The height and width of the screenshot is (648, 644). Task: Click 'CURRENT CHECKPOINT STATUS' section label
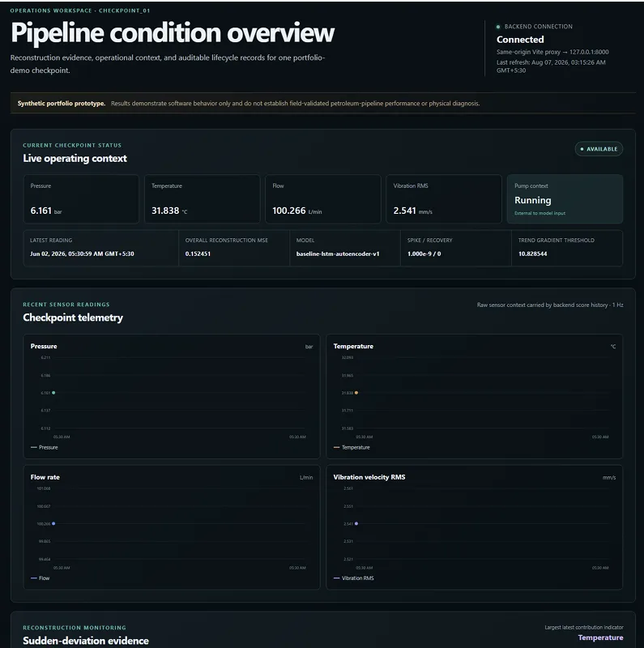72,146
